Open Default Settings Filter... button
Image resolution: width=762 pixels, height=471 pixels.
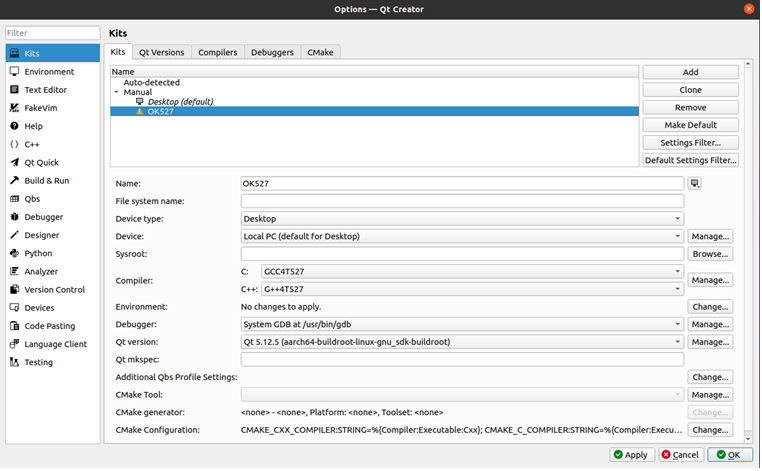click(x=691, y=160)
